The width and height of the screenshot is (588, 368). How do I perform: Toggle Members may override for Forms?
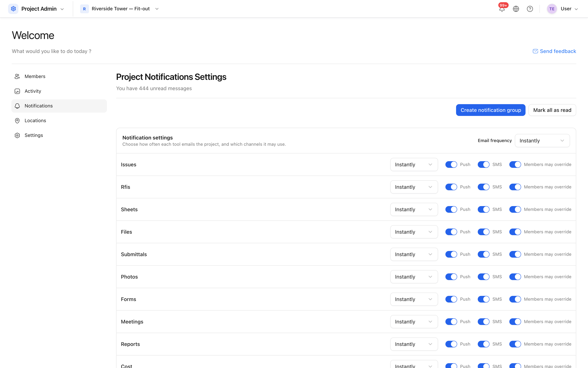(x=515, y=299)
